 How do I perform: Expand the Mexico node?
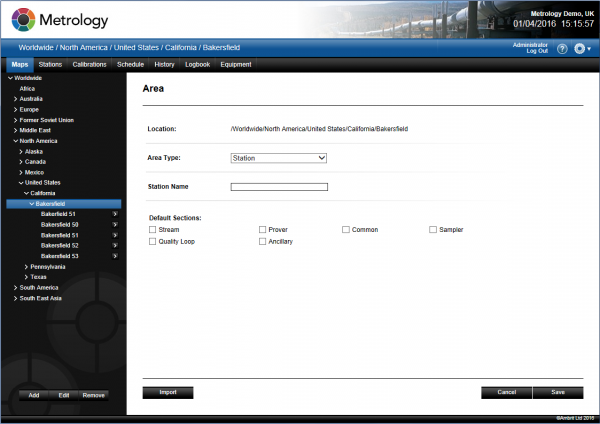point(21,173)
